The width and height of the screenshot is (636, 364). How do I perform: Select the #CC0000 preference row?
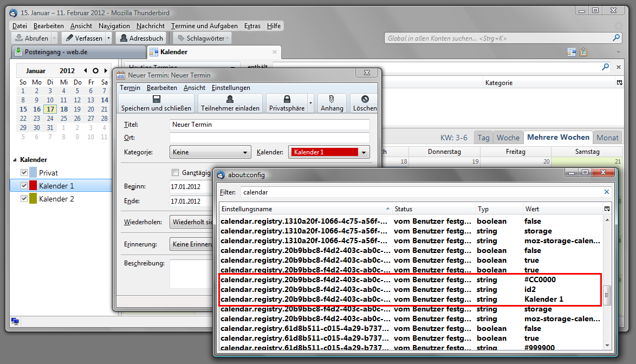[x=410, y=279]
